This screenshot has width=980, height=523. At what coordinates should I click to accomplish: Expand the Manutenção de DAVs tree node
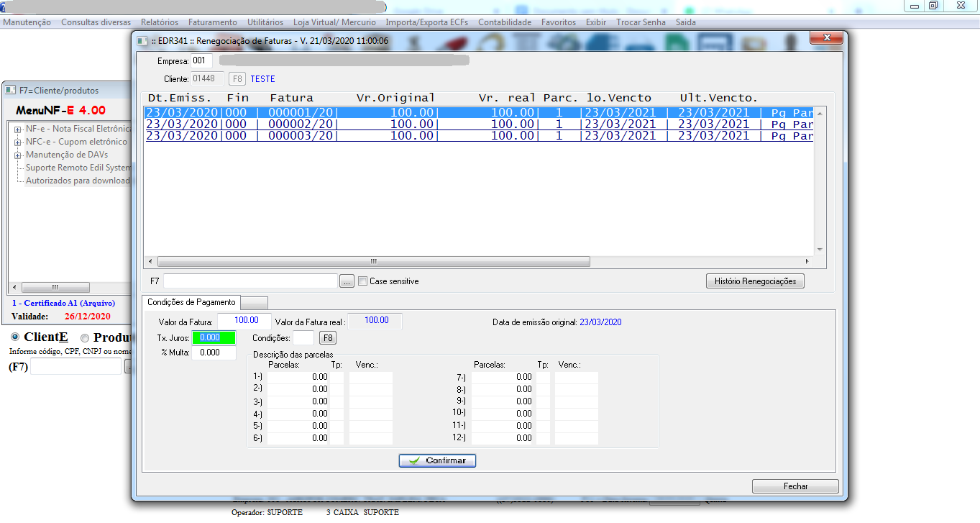(x=17, y=155)
